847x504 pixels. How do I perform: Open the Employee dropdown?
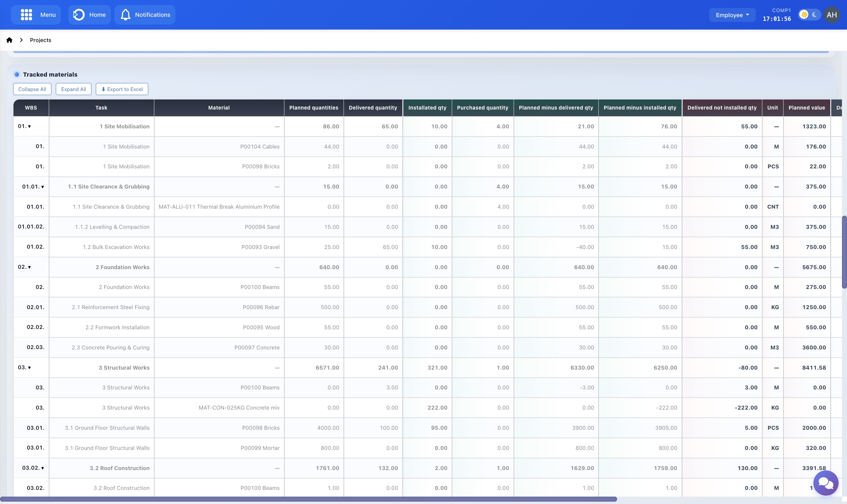732,15
